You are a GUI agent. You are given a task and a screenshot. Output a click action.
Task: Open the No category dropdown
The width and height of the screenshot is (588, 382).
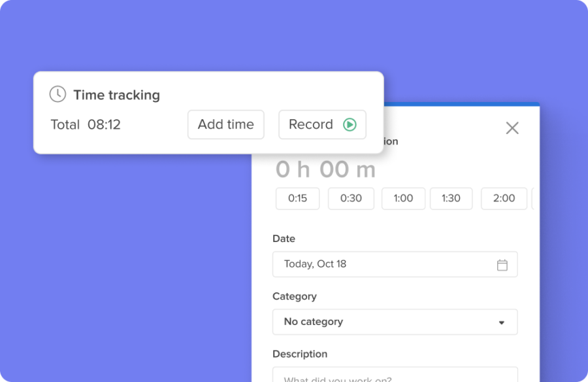395,322
